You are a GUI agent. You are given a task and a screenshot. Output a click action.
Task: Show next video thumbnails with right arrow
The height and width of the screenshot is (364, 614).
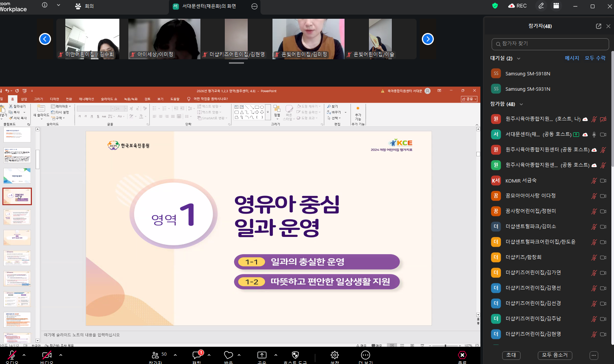tap(427, 39)
